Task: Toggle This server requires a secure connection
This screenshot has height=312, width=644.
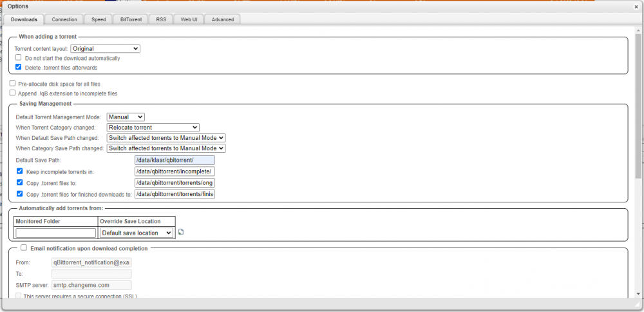Action: click(18, 295)
